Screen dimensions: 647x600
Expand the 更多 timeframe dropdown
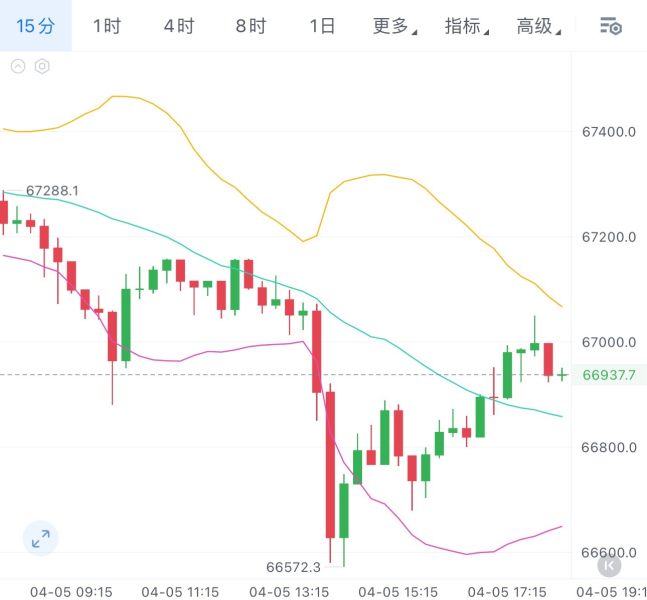[x=394, y=26]
